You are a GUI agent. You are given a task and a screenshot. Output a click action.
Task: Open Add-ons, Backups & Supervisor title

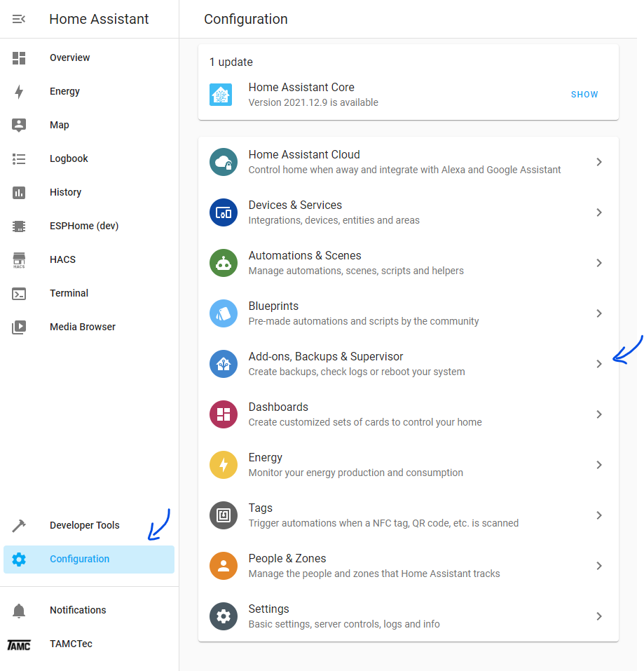click(x=326, y=357)
